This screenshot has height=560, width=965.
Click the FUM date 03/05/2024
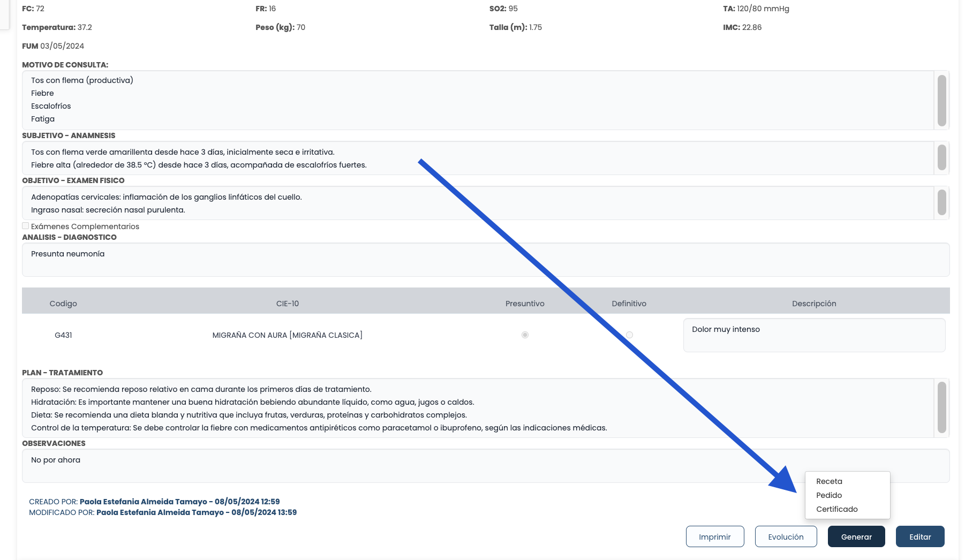pos(62,46)
